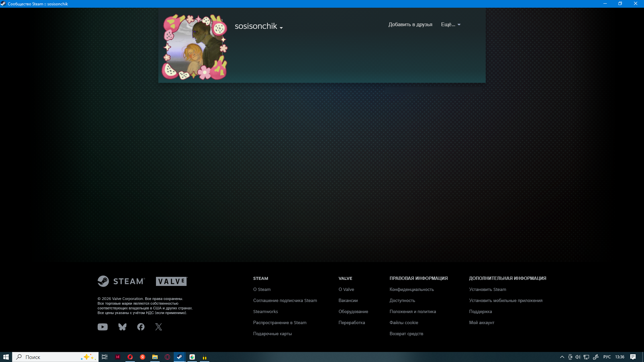Viewport: 644px width, 362px height.
Task: Click the Steam icon on the taskbar
Action: 179,357
